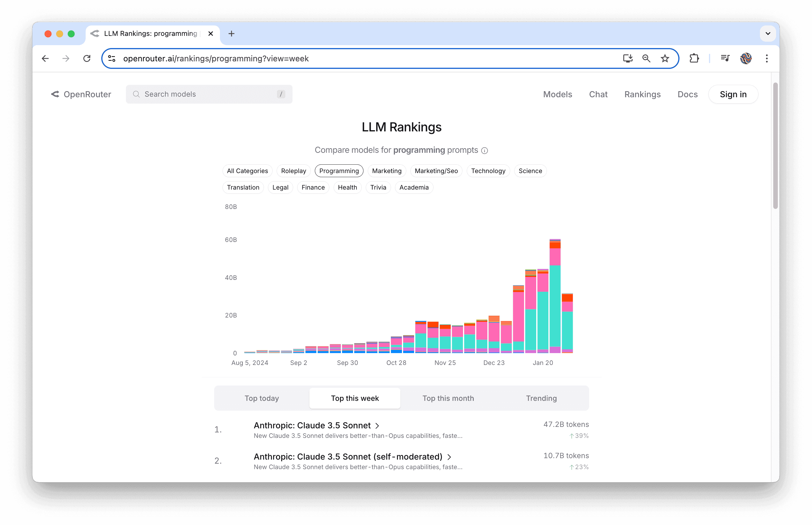Select the Science category chip

pyautogui.click(x=530, y=171)
